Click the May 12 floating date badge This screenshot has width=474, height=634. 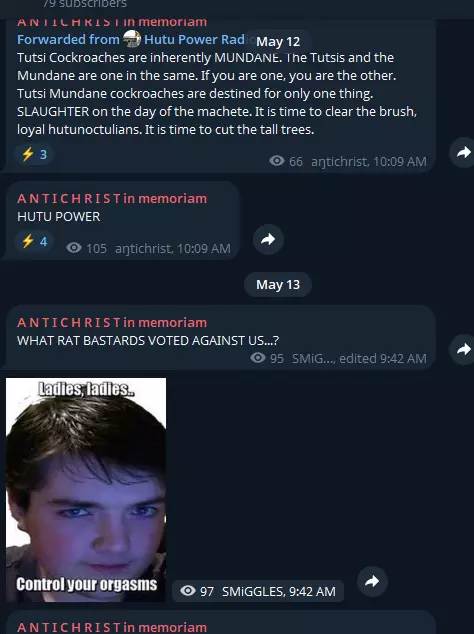tap(278, 42)
